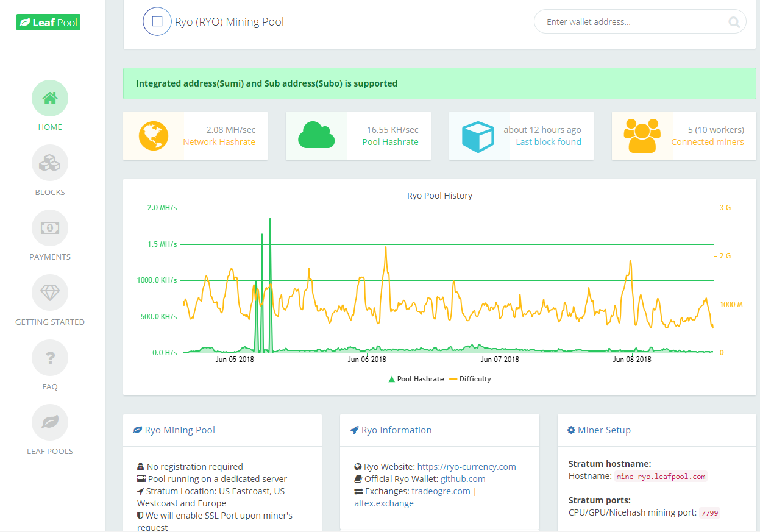Click the Jun 07 2018 axis label
This screenshot has height=532, width=760.
pos(500,360)
